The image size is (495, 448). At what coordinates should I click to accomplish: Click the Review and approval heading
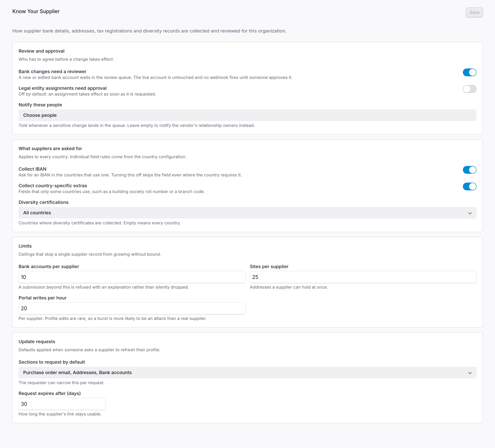coord(42,51)
